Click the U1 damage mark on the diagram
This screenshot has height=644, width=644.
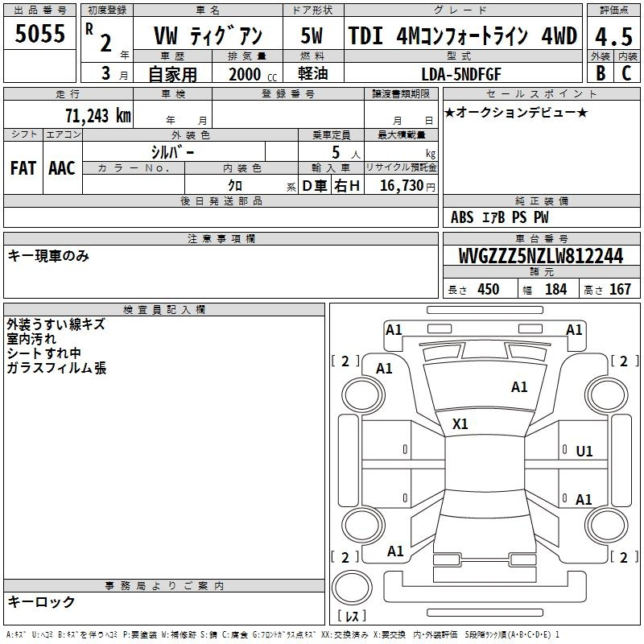[584, 452]
